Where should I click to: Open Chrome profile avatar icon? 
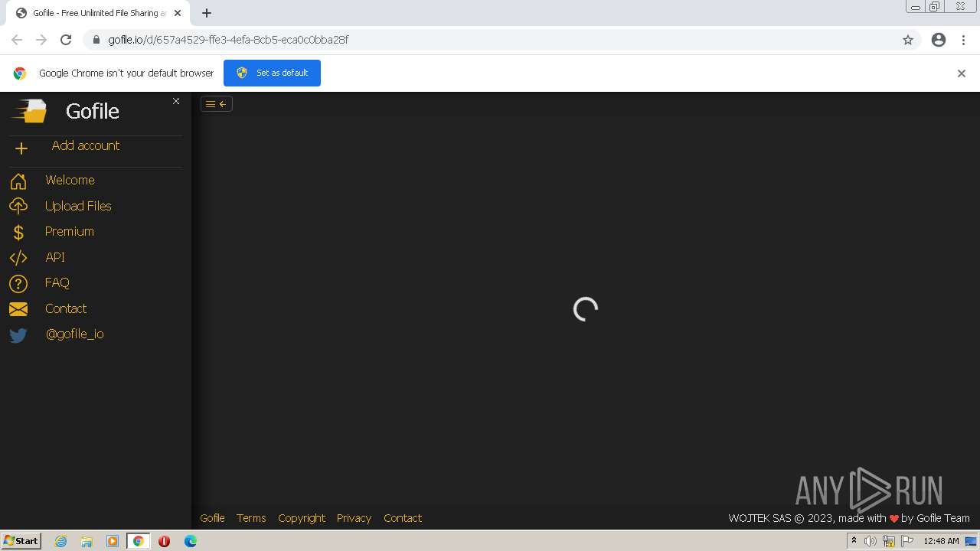coord(939,40)
